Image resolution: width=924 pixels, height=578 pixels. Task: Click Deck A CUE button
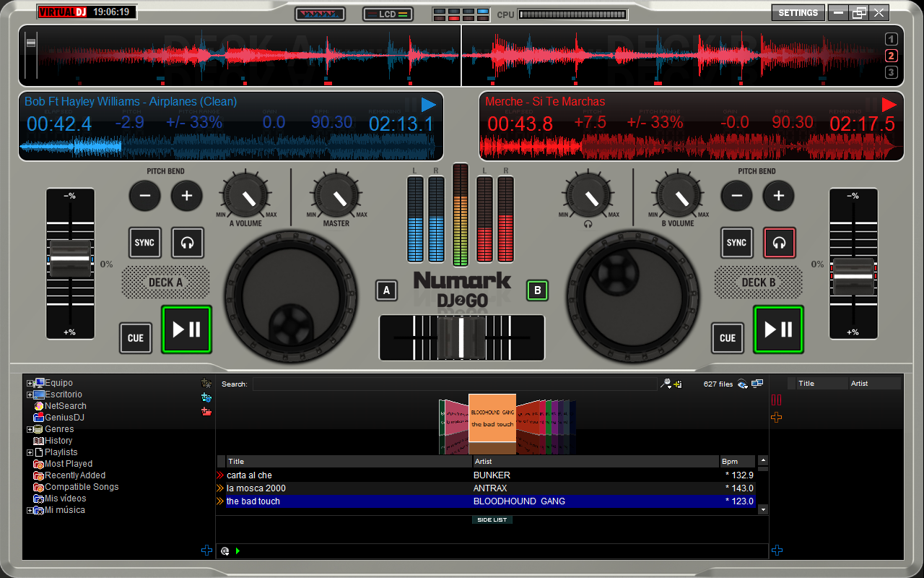pyautogui.click(x=136, y=337)
